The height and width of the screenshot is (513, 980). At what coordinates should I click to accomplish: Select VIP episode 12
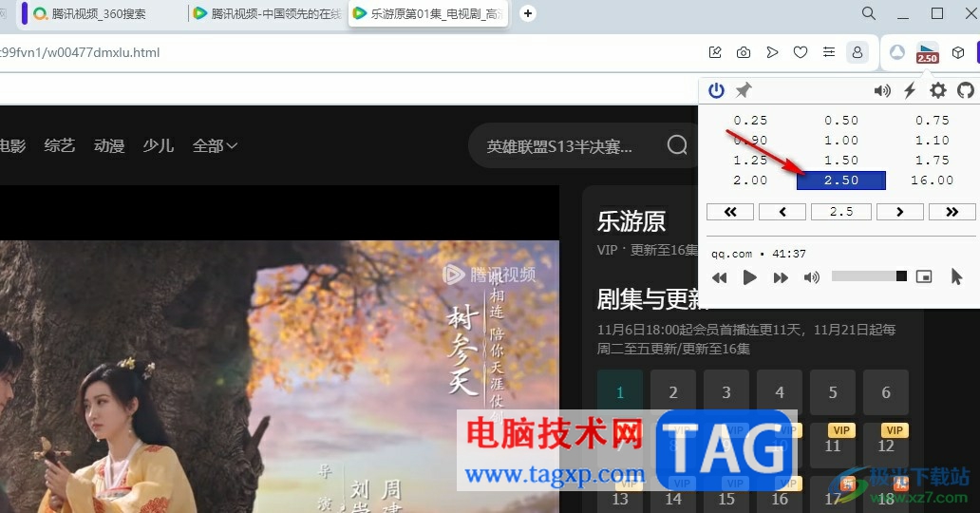pos(886,446)
